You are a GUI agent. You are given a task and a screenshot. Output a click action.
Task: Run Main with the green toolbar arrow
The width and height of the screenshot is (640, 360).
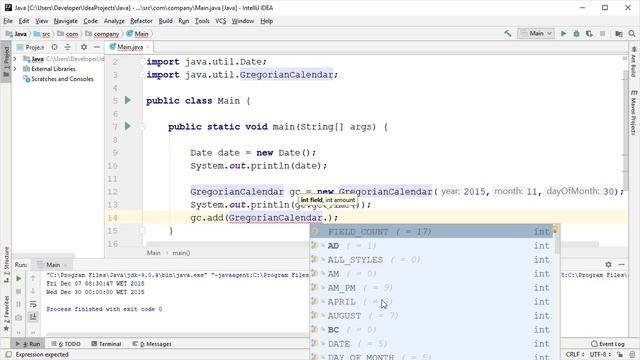[x=563, y=33]
